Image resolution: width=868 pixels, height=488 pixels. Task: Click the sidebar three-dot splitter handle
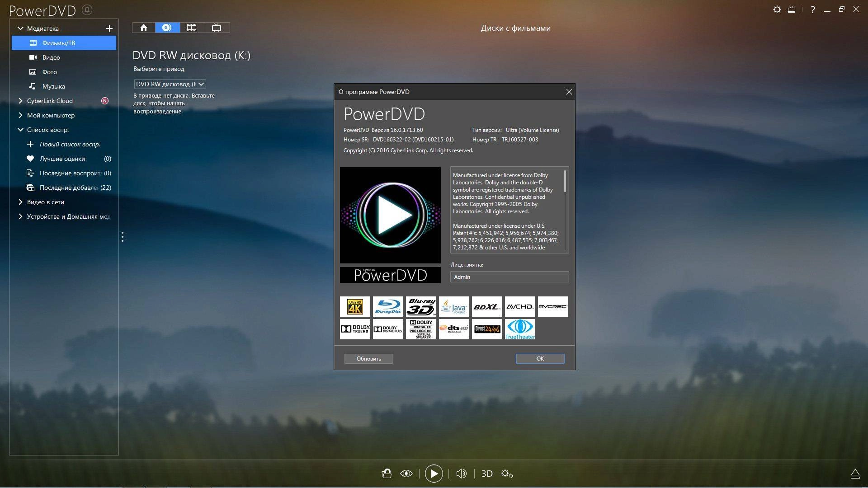tap(122, 237)
